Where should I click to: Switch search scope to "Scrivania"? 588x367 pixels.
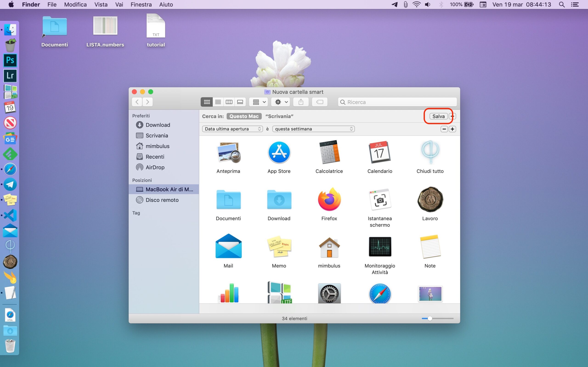pyautogui.click(x=279, y=116)
